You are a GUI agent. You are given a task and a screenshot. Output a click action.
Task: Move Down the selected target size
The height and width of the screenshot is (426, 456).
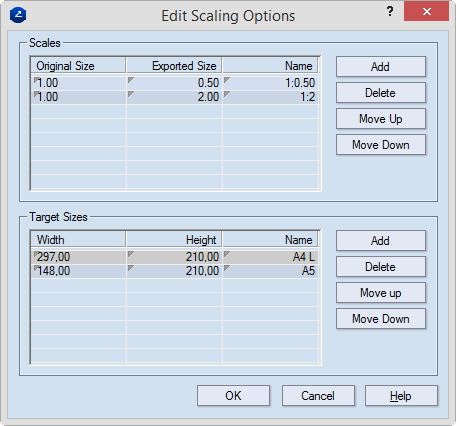[381, 319]
